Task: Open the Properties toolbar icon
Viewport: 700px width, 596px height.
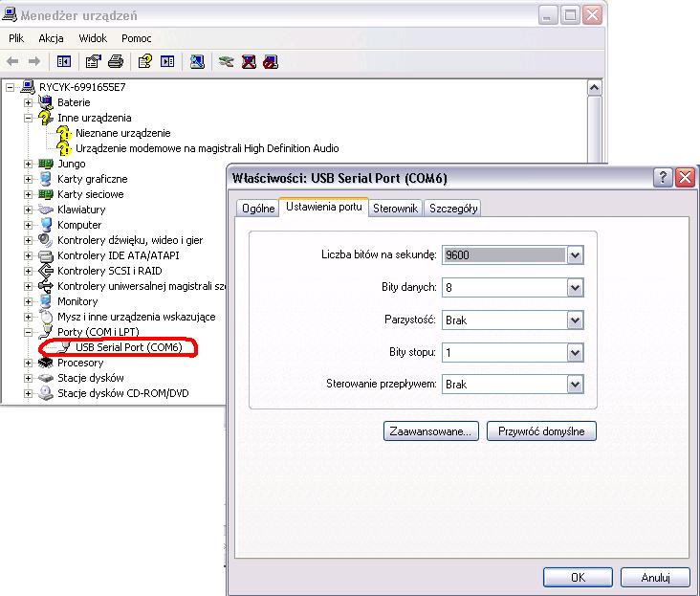Action: click(93, 61)
